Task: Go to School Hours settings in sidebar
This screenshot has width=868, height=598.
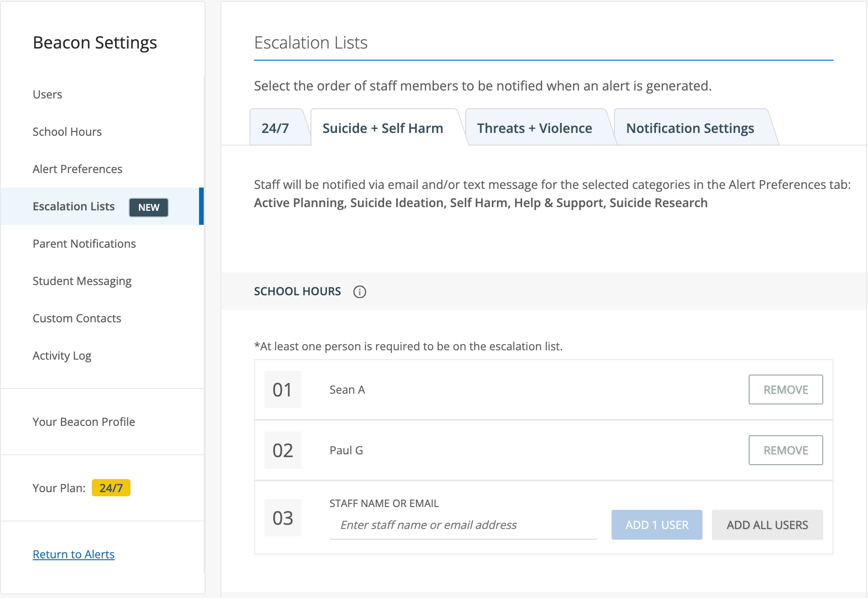Action: click(67, 132)
